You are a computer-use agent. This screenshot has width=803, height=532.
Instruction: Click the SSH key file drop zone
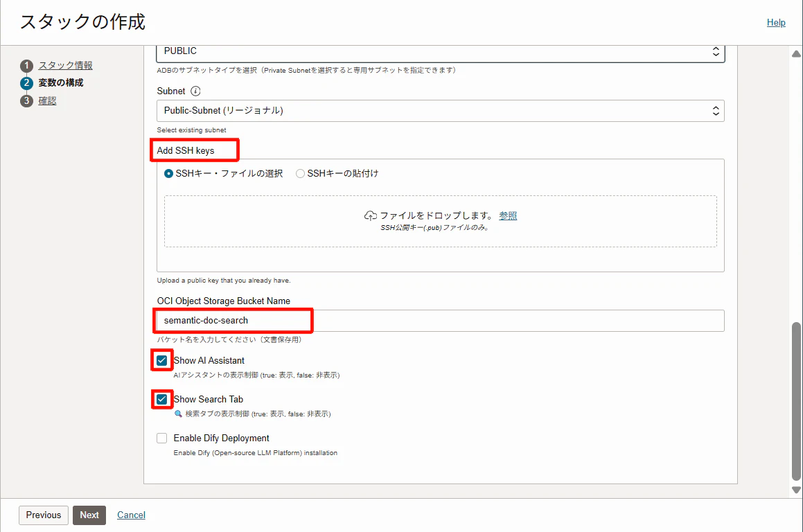[x=441, y=221]
